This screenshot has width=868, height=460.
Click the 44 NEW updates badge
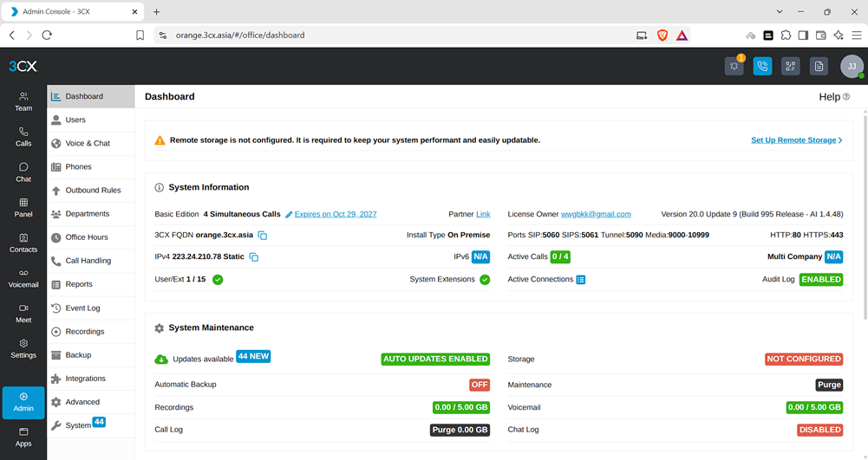coord(253,357)
